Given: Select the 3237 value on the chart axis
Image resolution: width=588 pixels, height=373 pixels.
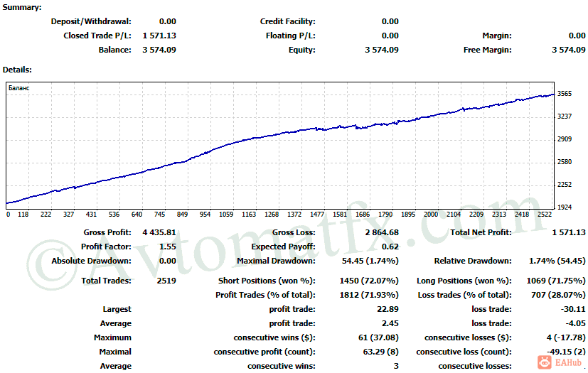Looking at the screenshot, I should [x=565, y=117].
